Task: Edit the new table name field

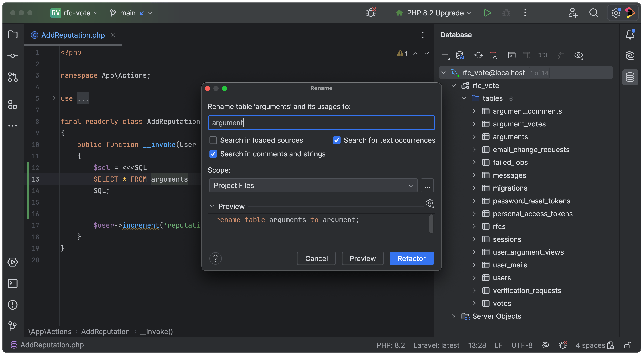Action: coord(321,122)
